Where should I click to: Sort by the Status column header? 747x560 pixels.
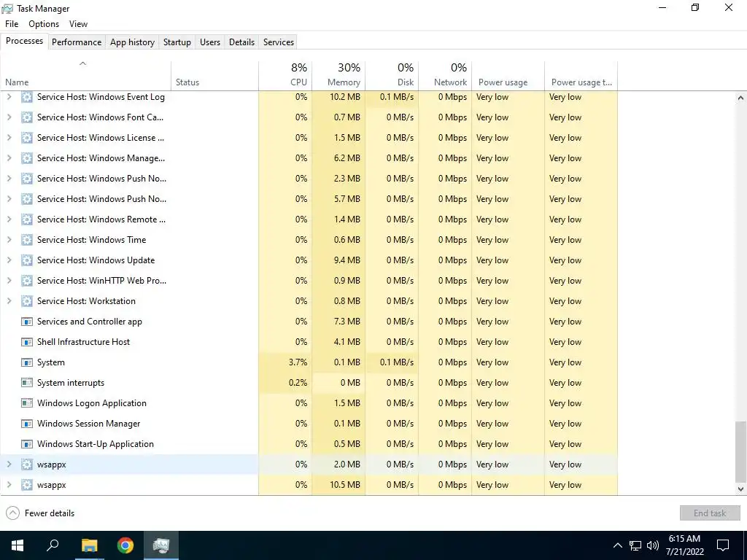[215, 76]
